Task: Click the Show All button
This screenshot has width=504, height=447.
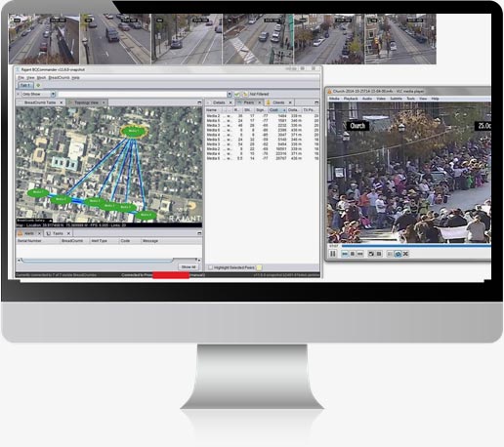Action: point(189,266)
